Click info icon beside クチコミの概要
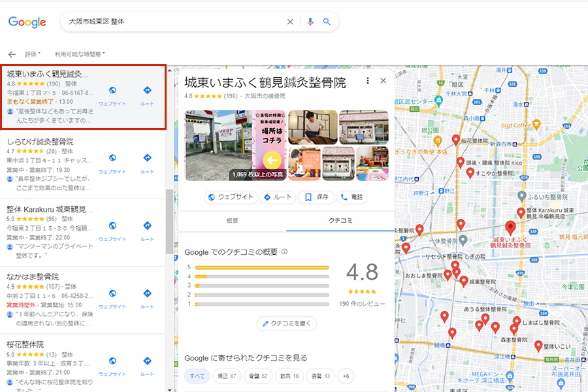The height and width of the screenshot is (392, 588). pyautogui.click(x=284, y=252)
